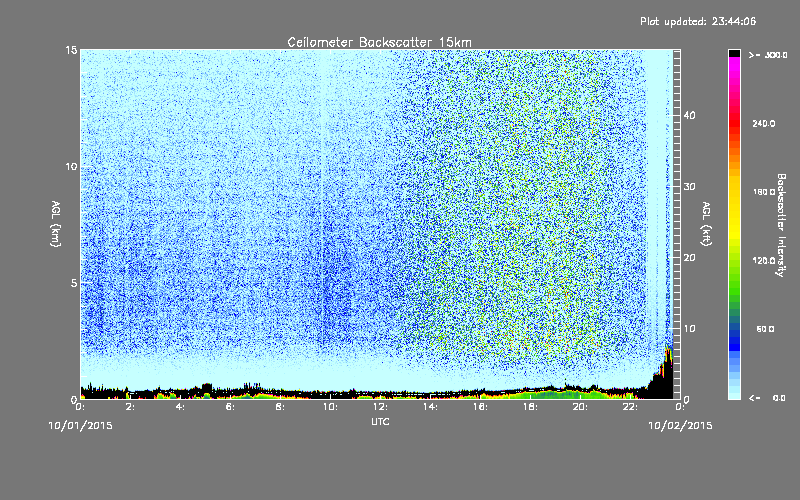This screenshot has width=800, height=500.
Task: Click the 240.0 colorbar value
Action: point(764,123)
